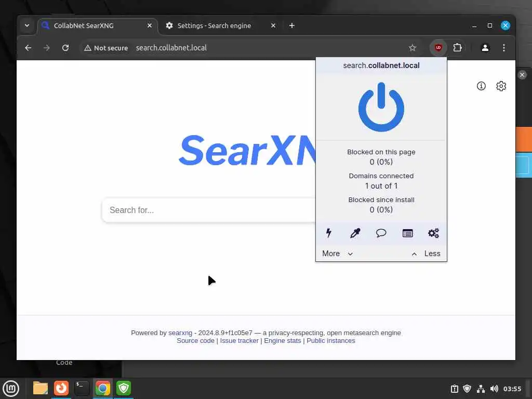The image size is (532, 399).
Task: Toggle the uBlock Origin power button
Action: pos(381,107)
